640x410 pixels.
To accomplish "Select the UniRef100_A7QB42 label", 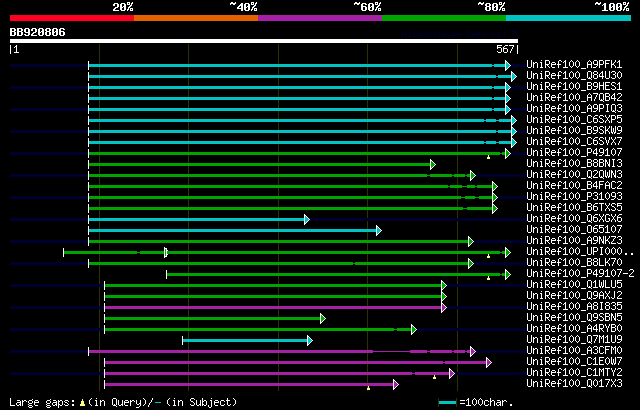I will [x=574, y=98].
